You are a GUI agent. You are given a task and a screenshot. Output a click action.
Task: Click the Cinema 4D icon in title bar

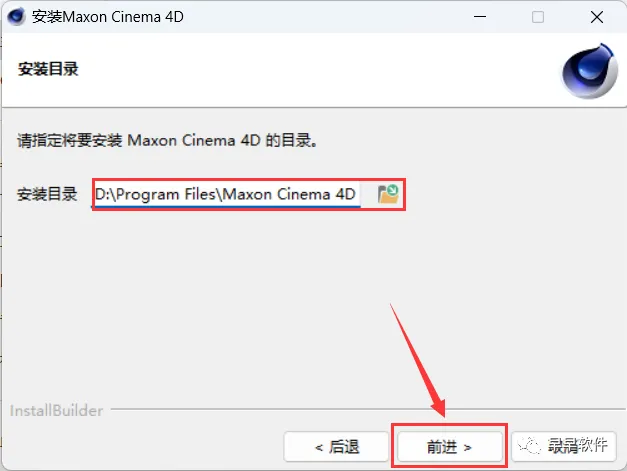click(x=16, y=17)
